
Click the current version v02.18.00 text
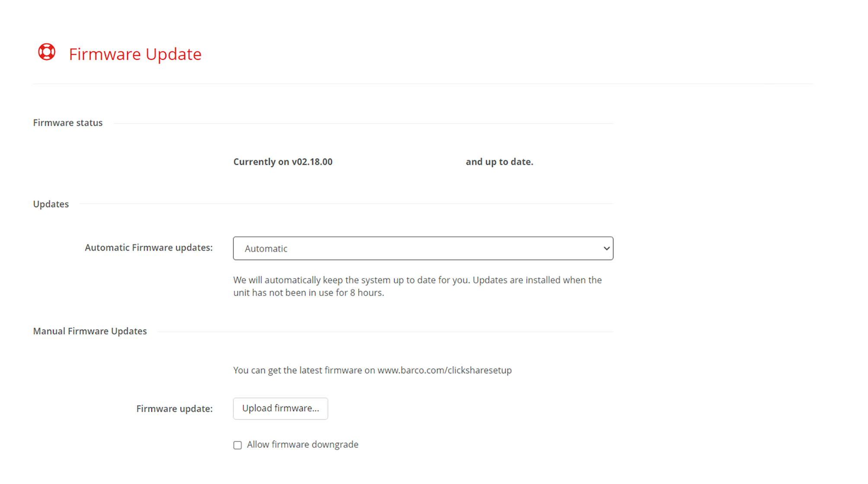tap(312, 162)
